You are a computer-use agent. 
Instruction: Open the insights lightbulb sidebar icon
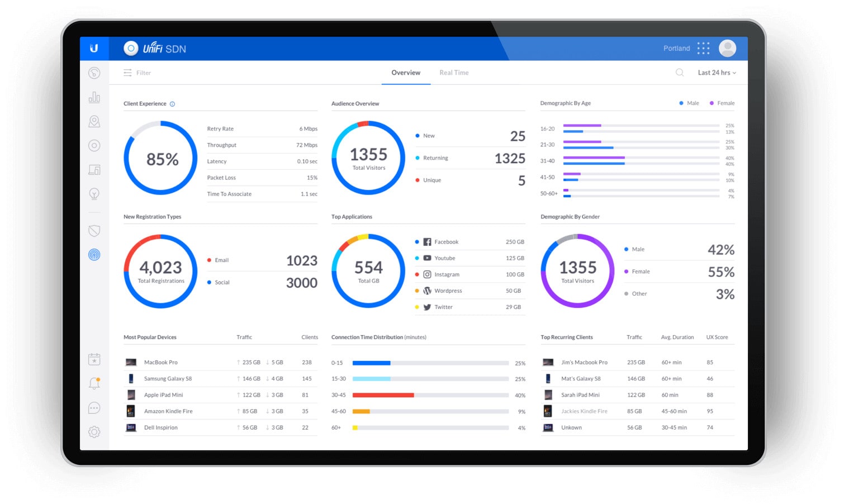tap(94, 194)
